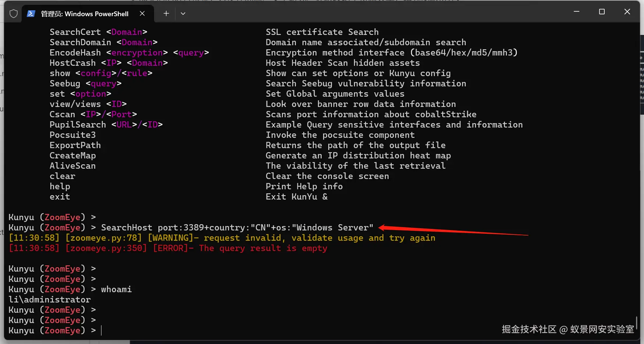Click the Cscan command text
This screenshot has width=644, height=344.
[x=62, y=114]
